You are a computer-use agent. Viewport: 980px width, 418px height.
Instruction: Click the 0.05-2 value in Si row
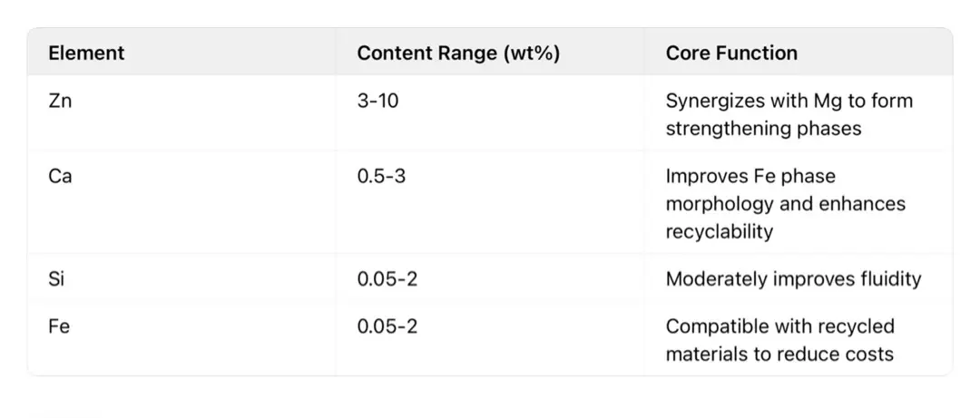[387, 279]
